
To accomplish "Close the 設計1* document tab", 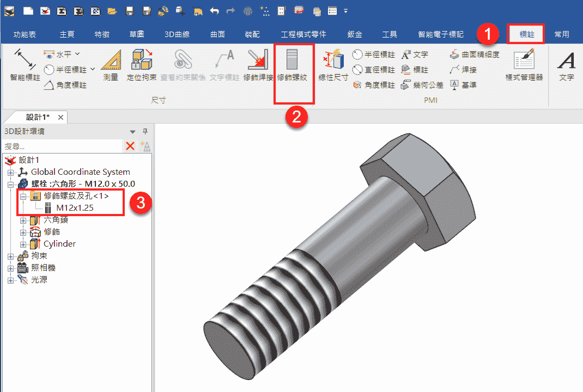I will point(60,118).
